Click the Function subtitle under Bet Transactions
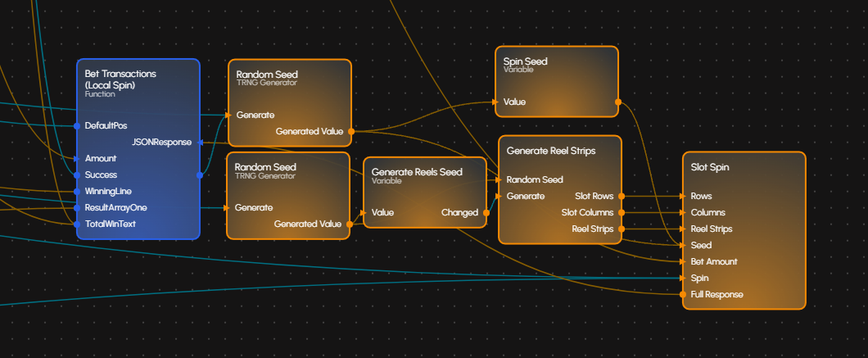 coord(100,94)
